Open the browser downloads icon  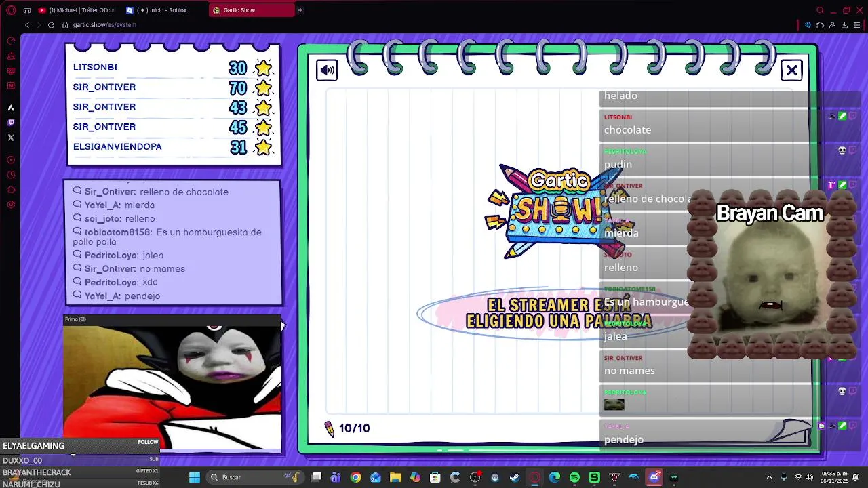pos(844,25)
